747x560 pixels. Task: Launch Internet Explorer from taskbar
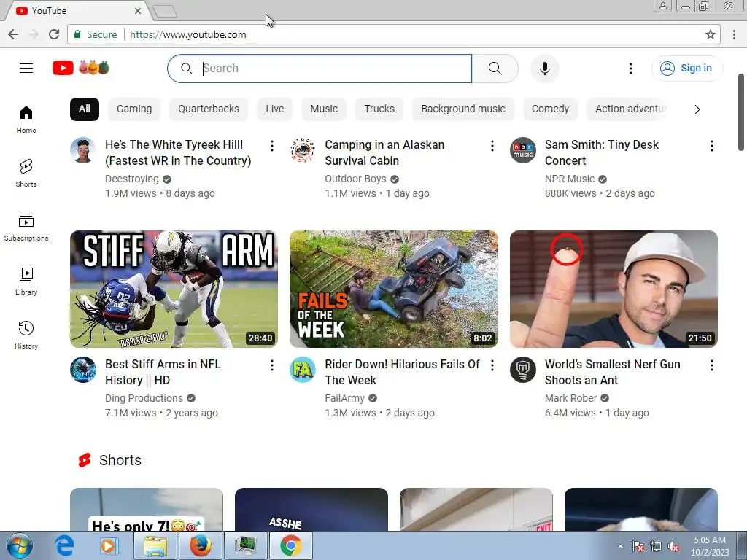64,545
